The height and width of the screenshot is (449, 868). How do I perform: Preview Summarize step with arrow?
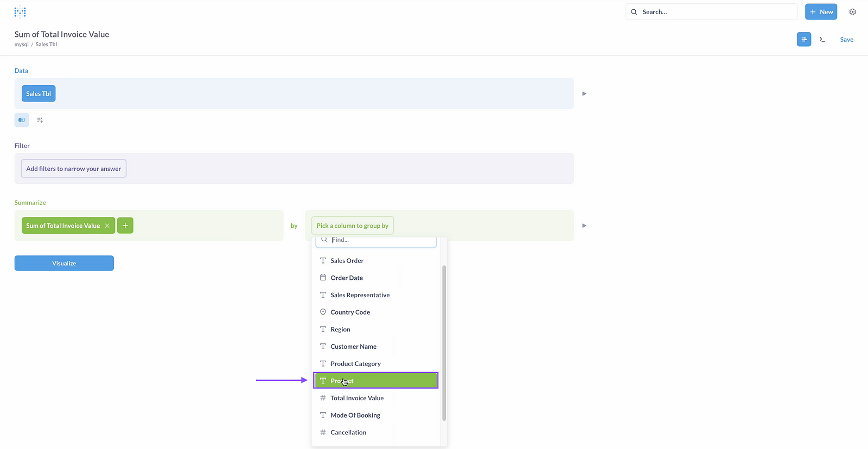click(584, 226)
